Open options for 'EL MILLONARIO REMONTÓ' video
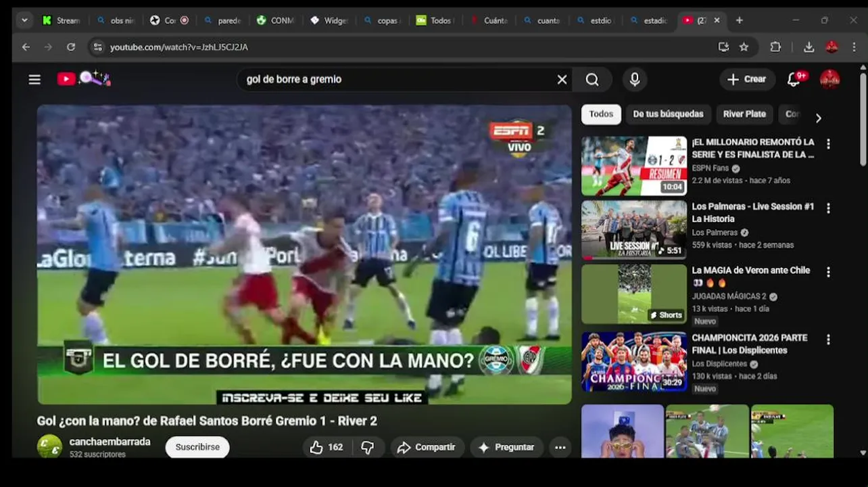This screenshot has height=487, width=868. point(828,144)
